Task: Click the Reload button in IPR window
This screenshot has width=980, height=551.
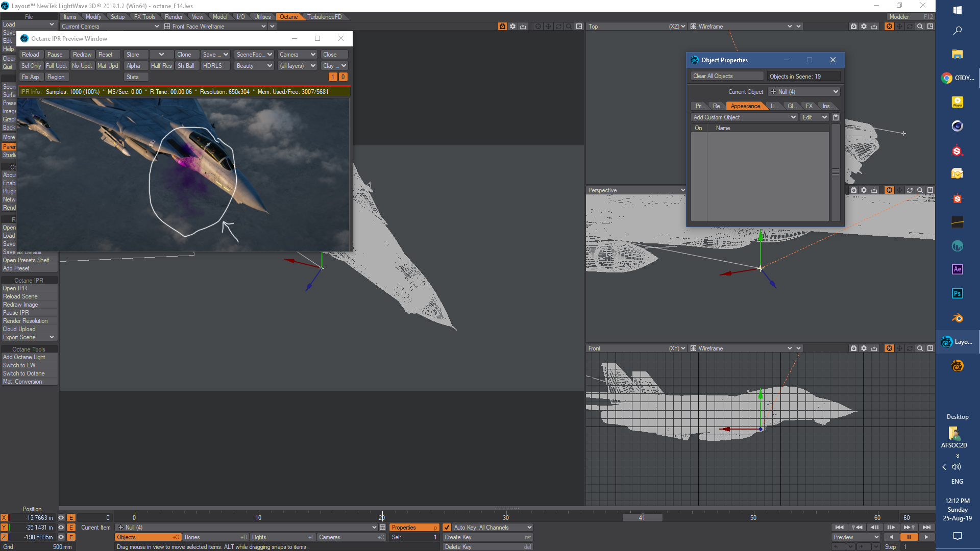Action: point(30,55)
